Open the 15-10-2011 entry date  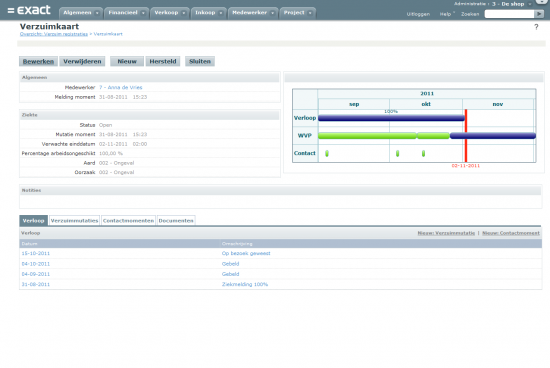[36, 253]
